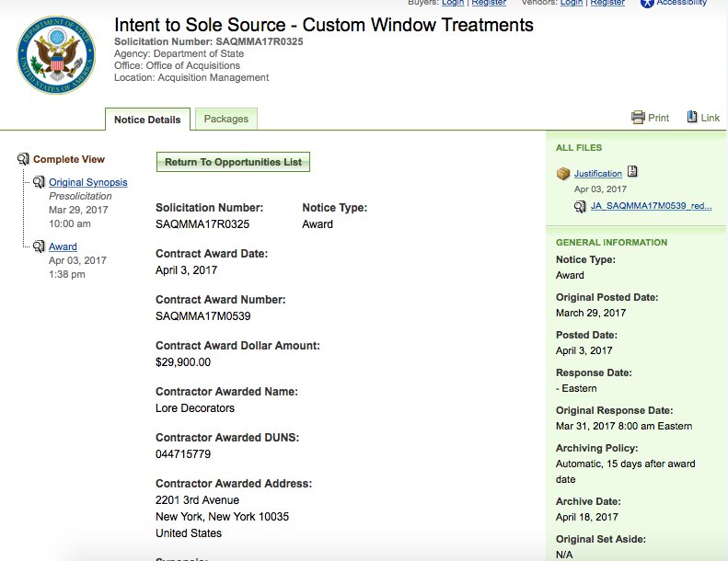Click the Print link
728x561 pixels.
pos(658,118)
